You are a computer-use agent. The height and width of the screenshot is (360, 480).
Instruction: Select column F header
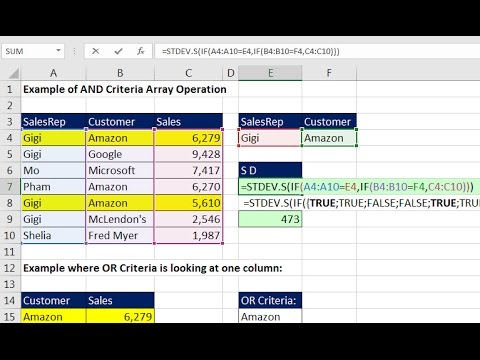click(329, 73)
